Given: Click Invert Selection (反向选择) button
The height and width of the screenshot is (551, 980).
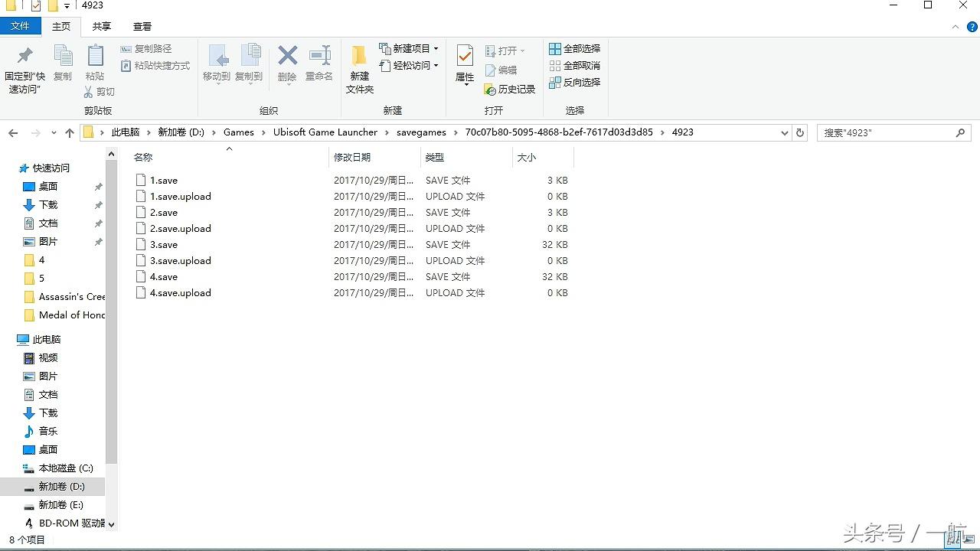Looking at the screenshot, I should (575, 83).
